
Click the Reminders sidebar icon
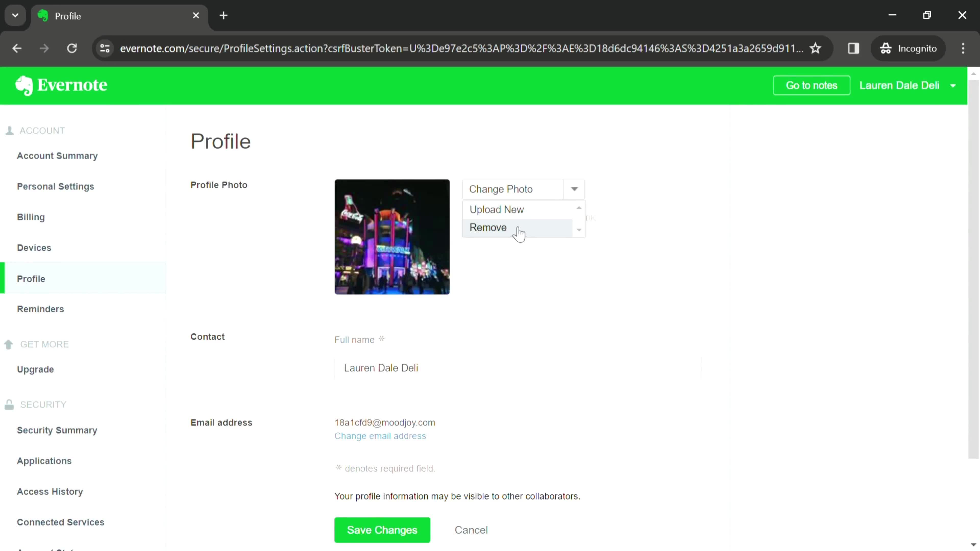40,309
